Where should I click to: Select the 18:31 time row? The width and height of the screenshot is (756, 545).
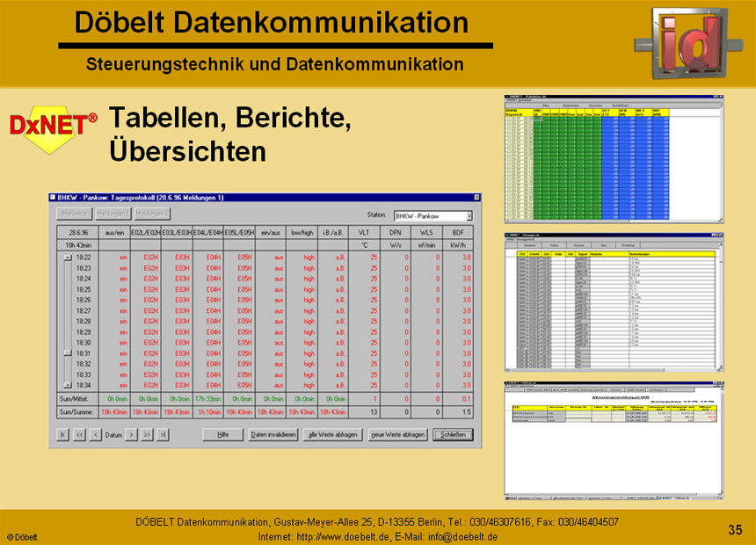point(273,353)
